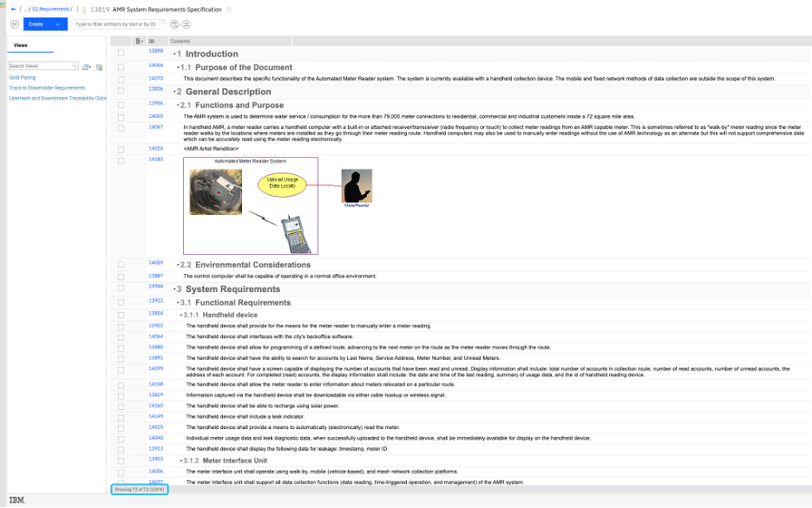This screenshot has width=812, height=508.
Task: Collapse section 3 System Requirements
Action: [x=174, y=290]
